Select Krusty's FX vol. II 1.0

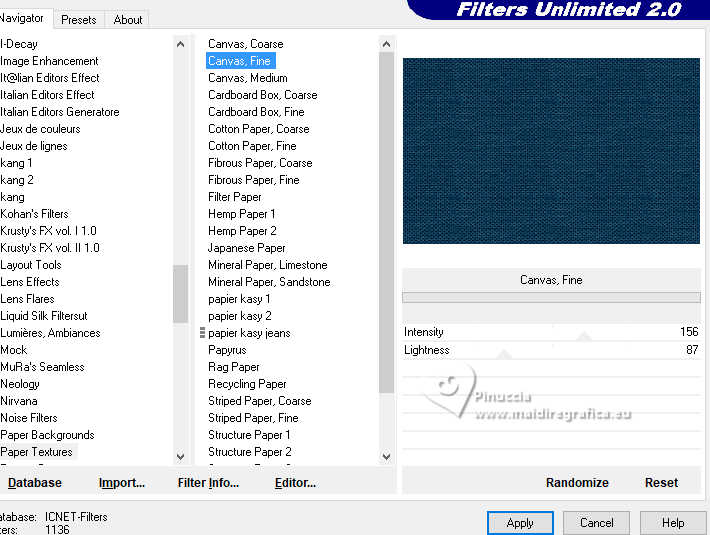click(x=50, y=248)
